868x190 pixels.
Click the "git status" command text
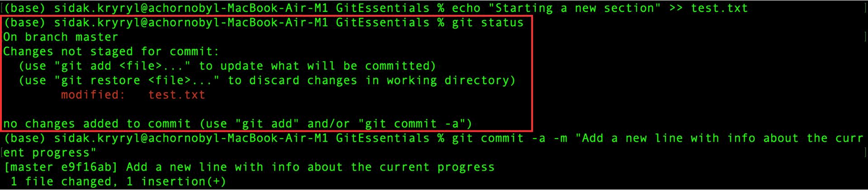(x=487, y=23)
